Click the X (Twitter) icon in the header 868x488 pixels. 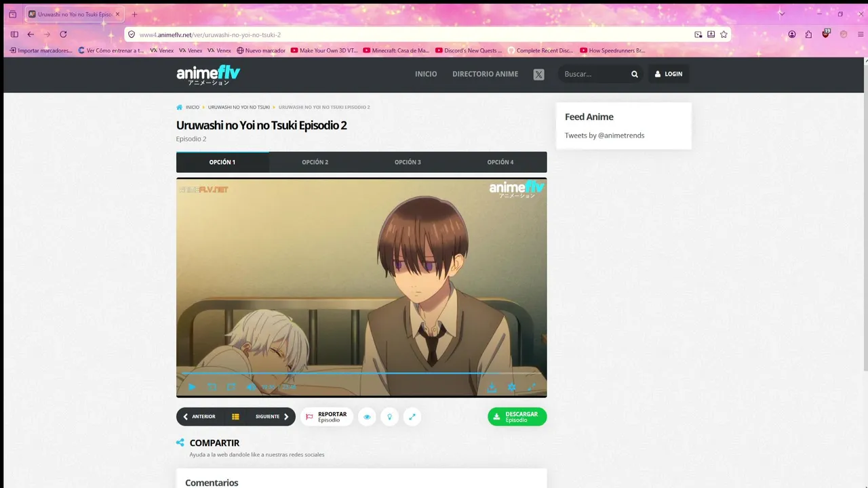tap(538, 75)
